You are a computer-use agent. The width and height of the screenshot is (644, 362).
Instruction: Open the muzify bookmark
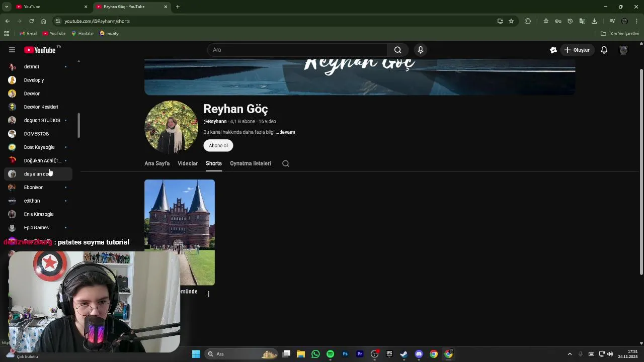(109, 33)
